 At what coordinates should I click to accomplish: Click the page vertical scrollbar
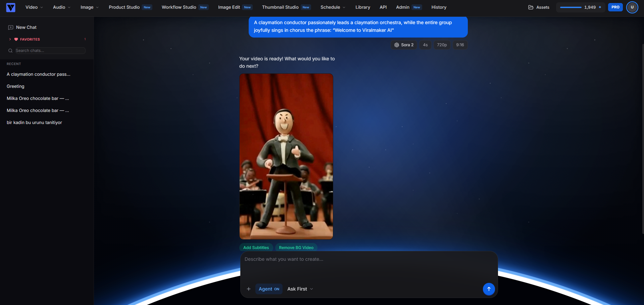[x=643, y=139]
